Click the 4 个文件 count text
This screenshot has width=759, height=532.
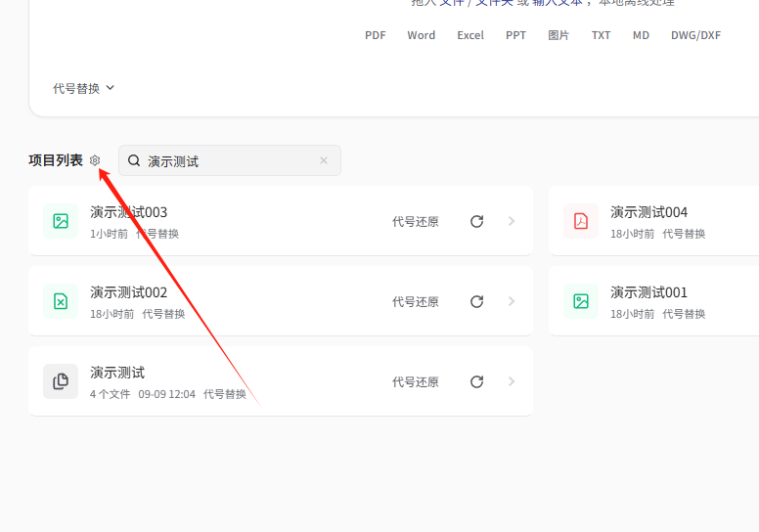point(110,394)
